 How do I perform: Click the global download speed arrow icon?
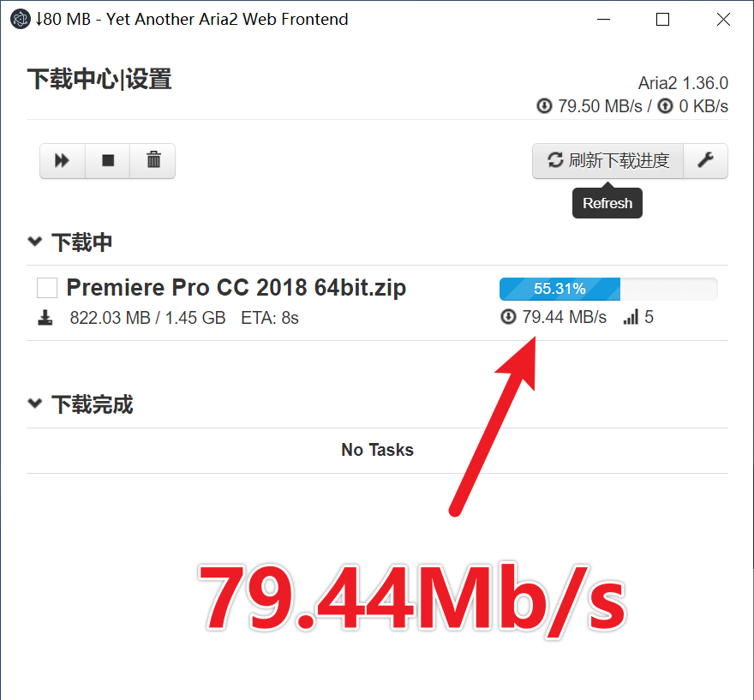coord(544,105)
